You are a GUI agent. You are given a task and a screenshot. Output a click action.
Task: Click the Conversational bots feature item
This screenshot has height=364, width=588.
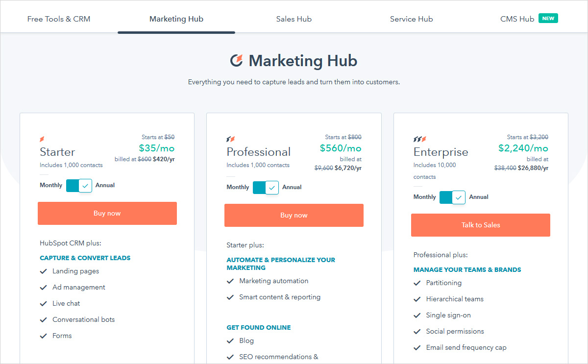pos(83,319)
